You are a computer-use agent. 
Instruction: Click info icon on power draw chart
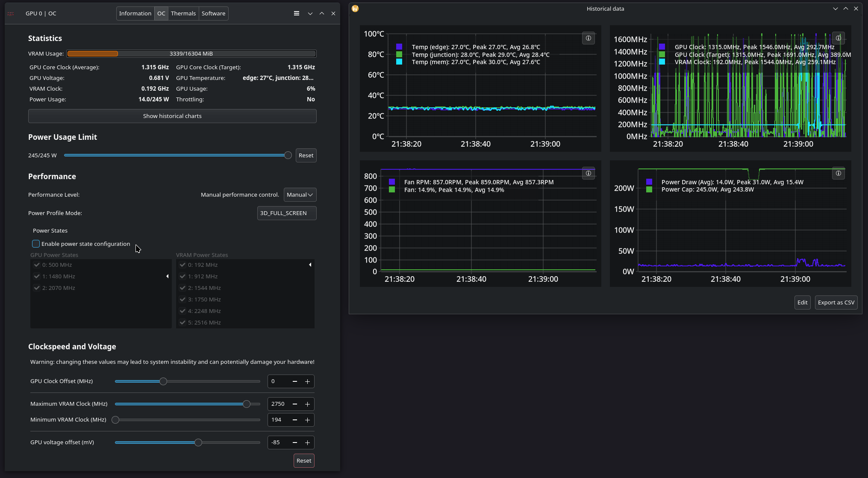coord(838,174)
